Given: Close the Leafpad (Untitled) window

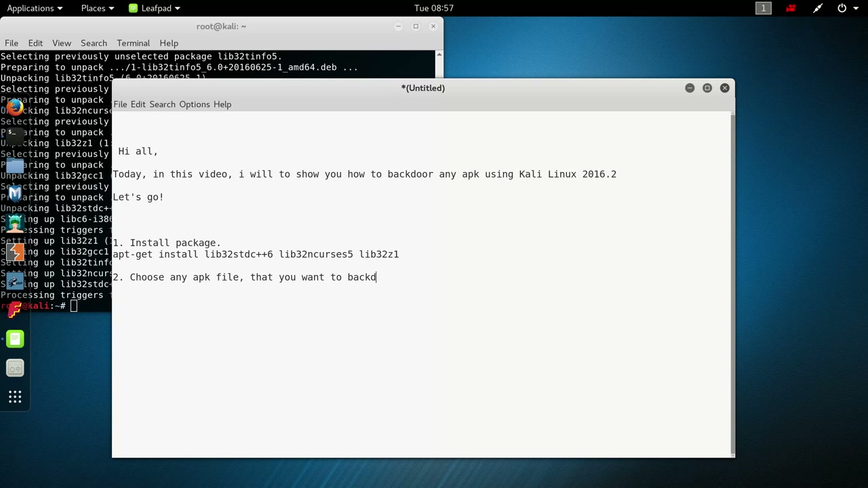Looking at the screenshot, I should click(x=725, y=88).
